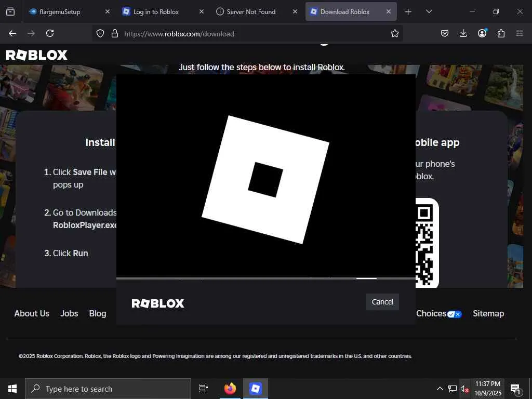Screen dimensions: 532x399
Task: Click the URL address bar
Action: point(248,34)
